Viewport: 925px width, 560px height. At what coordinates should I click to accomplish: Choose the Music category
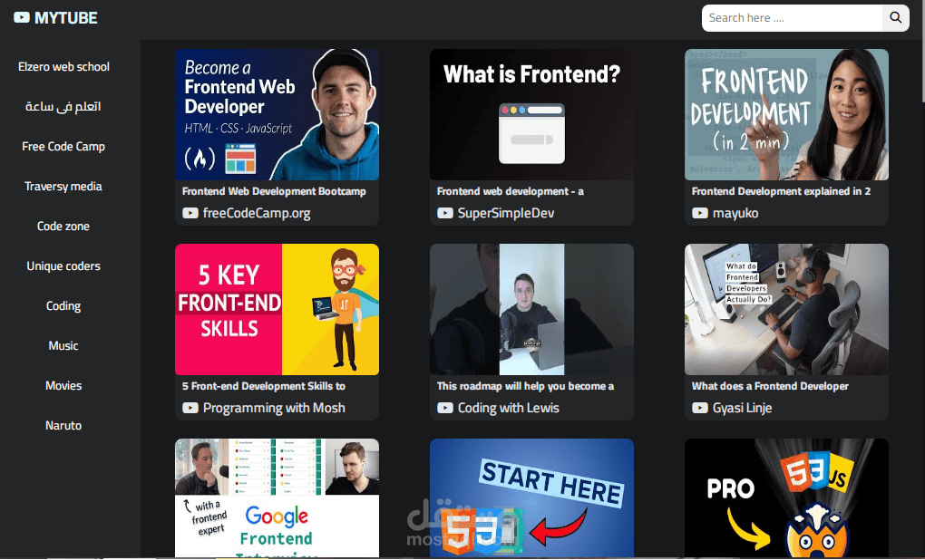click(63, 345)
